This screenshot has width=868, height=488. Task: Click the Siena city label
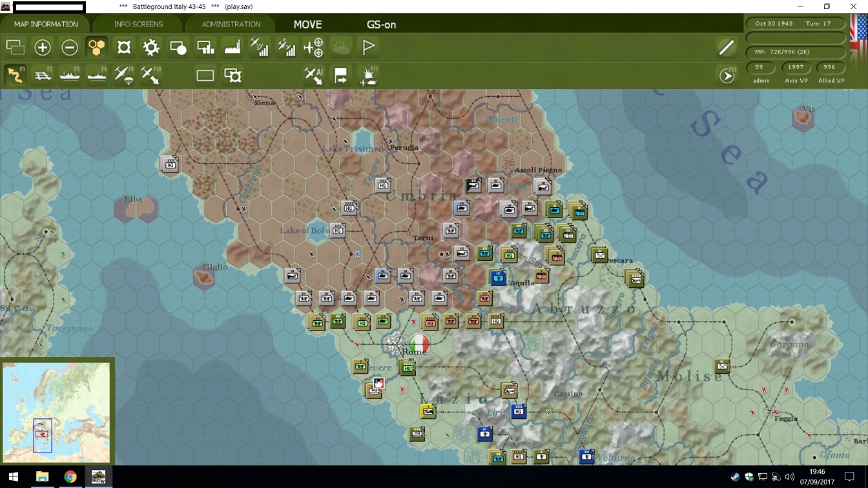265,103
